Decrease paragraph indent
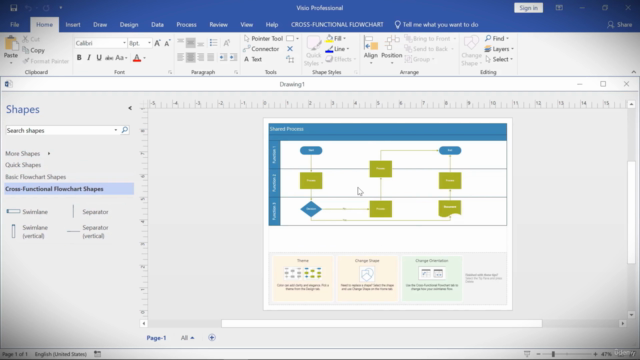This screenshot has width=640, height=360. click(223, 58)
